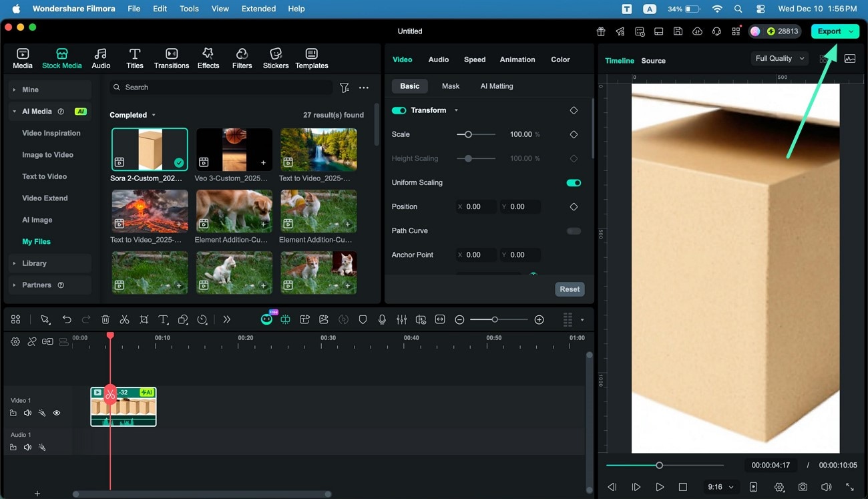Viewport: 868px width, 499px height.
Task: Open the 9:16 aspect ratio dropdown
Action: tap(719, 487)
